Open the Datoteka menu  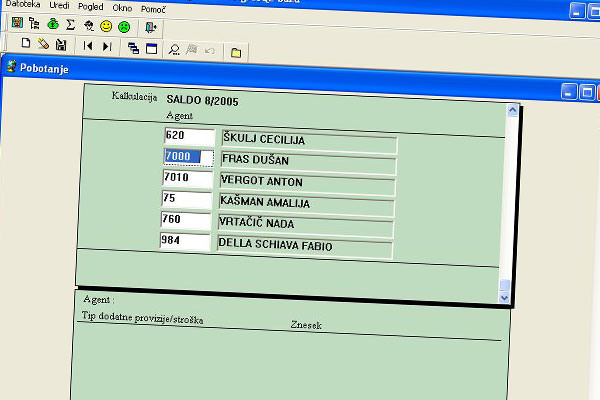point(23,4)
